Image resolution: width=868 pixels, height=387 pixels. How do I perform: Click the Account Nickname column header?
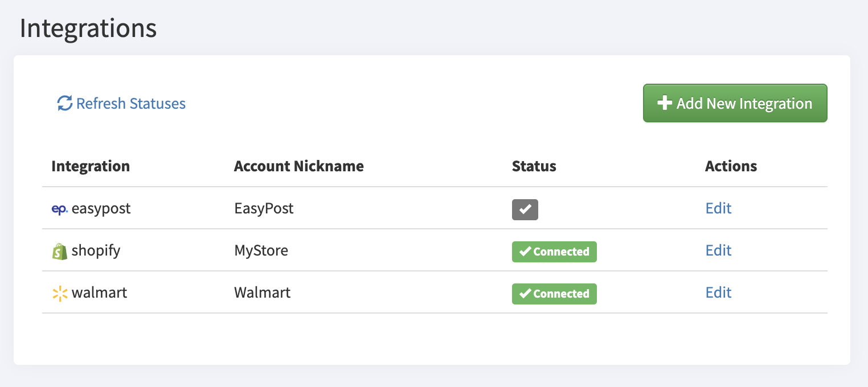point(298,166)
